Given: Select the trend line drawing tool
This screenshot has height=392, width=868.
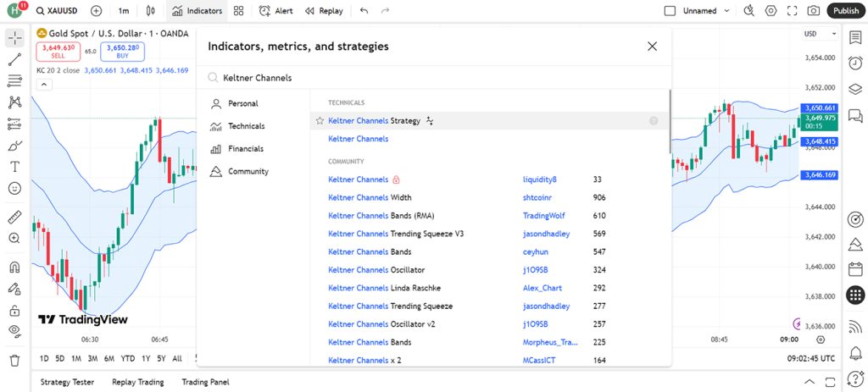Looking at the screenshot, I should pyautogui.click(x=15, y=59).
